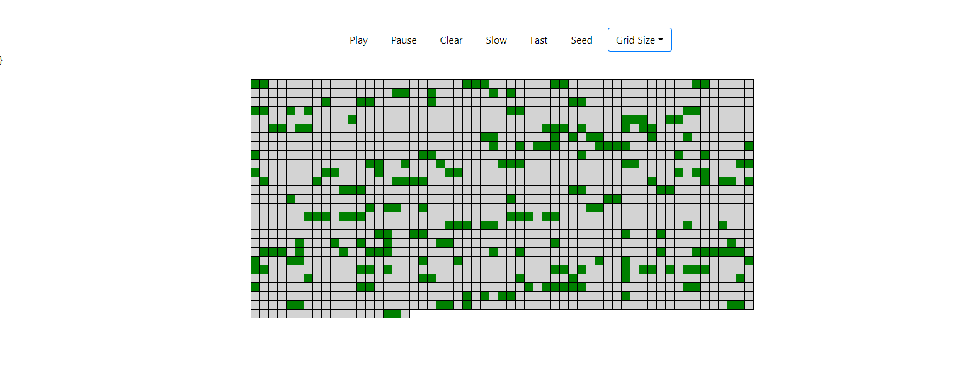Toggle a green cell in the bottom overflow row
This screenshot has height=377, width=980.
click(390, 313)
